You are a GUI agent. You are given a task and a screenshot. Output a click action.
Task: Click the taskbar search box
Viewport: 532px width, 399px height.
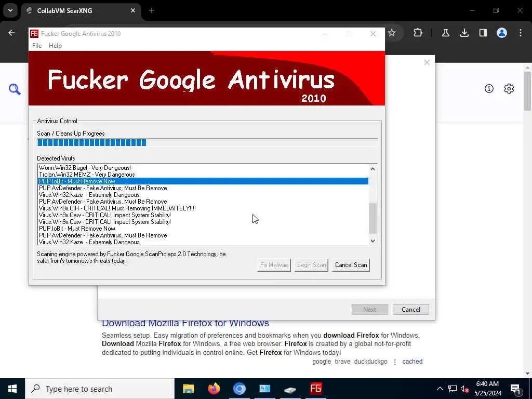click(x=100, y=389)
